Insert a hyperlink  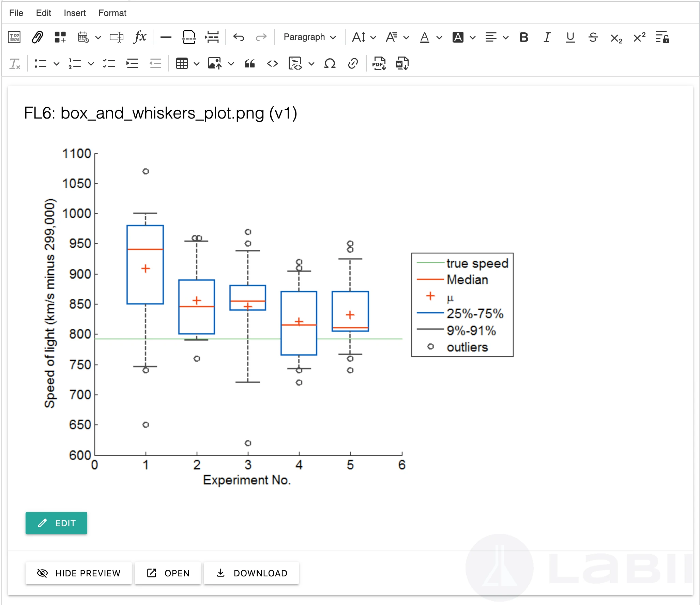[x=353, y=64]
